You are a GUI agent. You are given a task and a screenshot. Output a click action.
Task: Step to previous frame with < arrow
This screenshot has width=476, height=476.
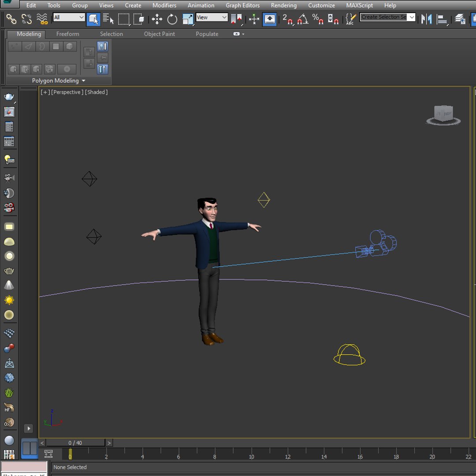42,443
